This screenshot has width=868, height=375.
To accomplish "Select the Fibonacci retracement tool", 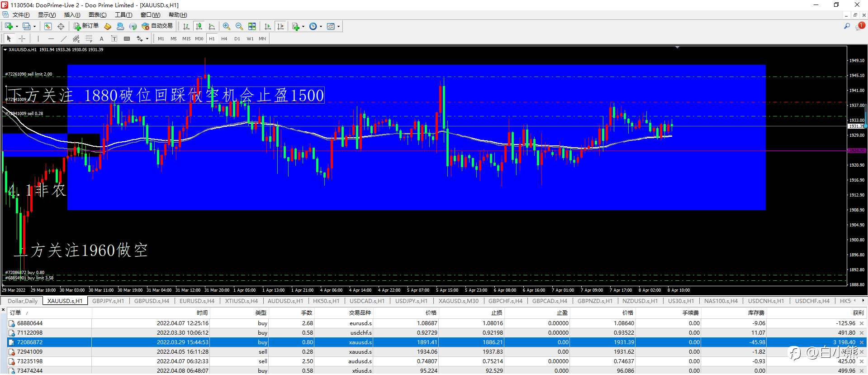I will 89,39.
